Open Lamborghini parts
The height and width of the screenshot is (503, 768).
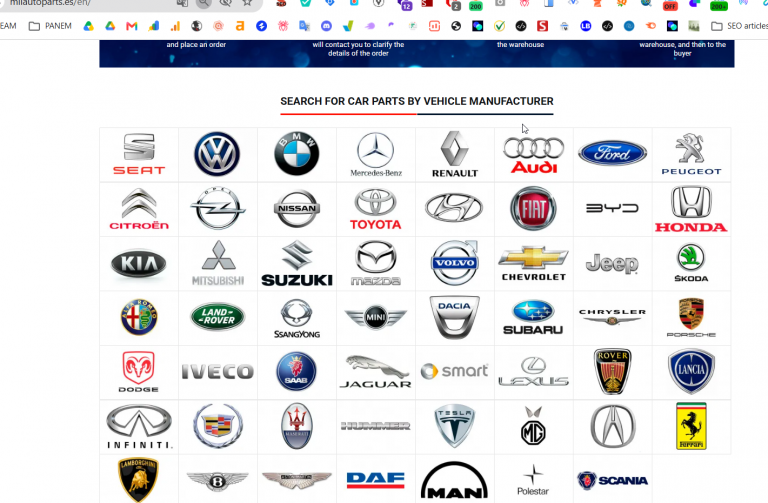(139, 480)
